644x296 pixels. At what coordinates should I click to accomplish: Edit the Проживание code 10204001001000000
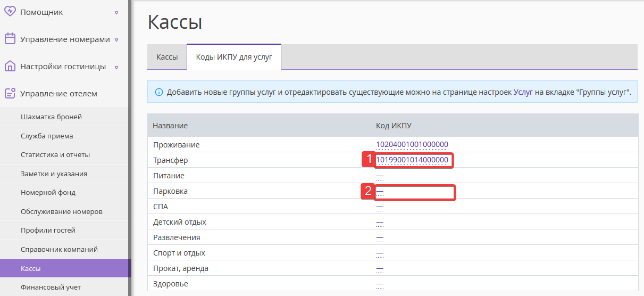coord(412,144)
